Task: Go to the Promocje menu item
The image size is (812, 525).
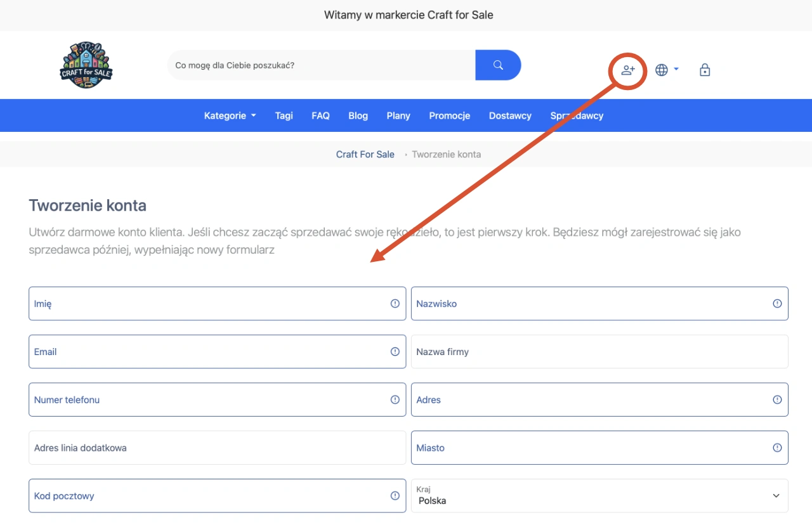Action: click(449, 115)
